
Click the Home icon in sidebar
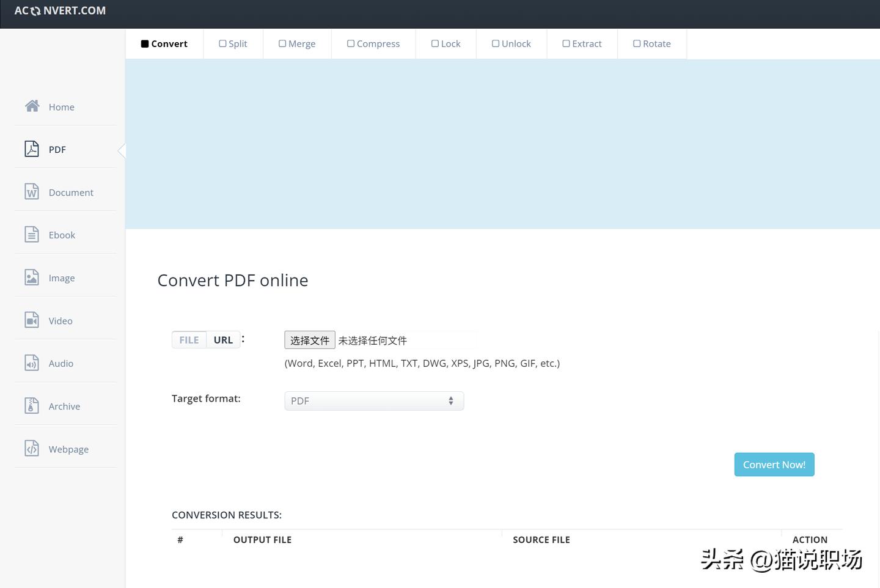32,106
